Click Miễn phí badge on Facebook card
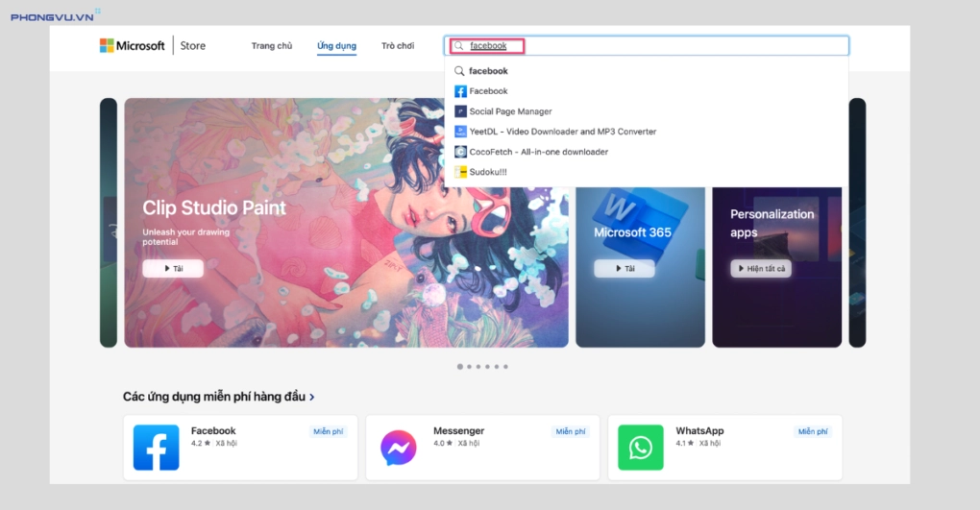The image size is (980, 510). coord(329,431)
